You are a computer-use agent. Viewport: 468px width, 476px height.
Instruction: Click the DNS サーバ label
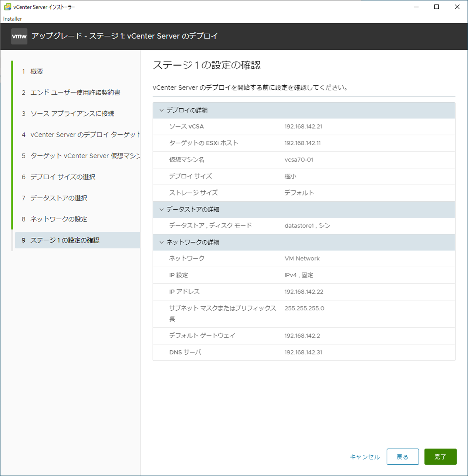[185, 352]
